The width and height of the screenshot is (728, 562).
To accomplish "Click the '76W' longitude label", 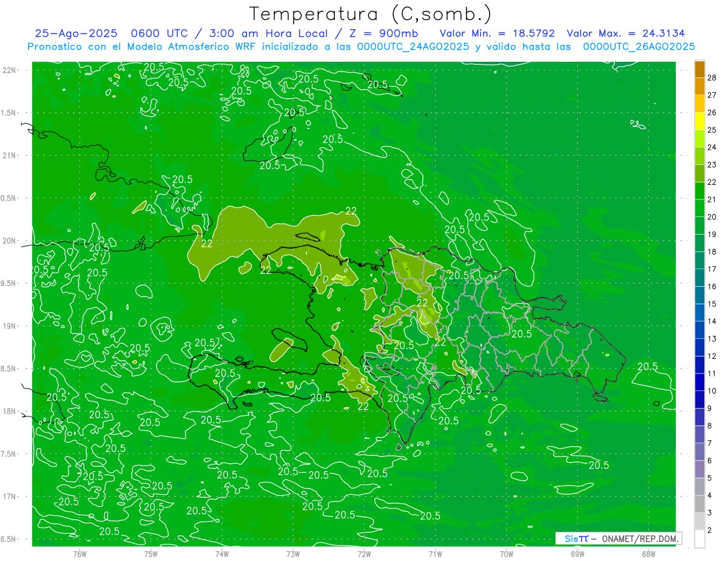I will coord(79,554).
